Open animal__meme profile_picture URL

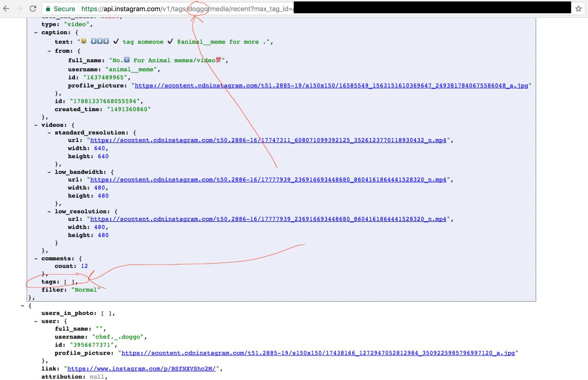point(331,85)
